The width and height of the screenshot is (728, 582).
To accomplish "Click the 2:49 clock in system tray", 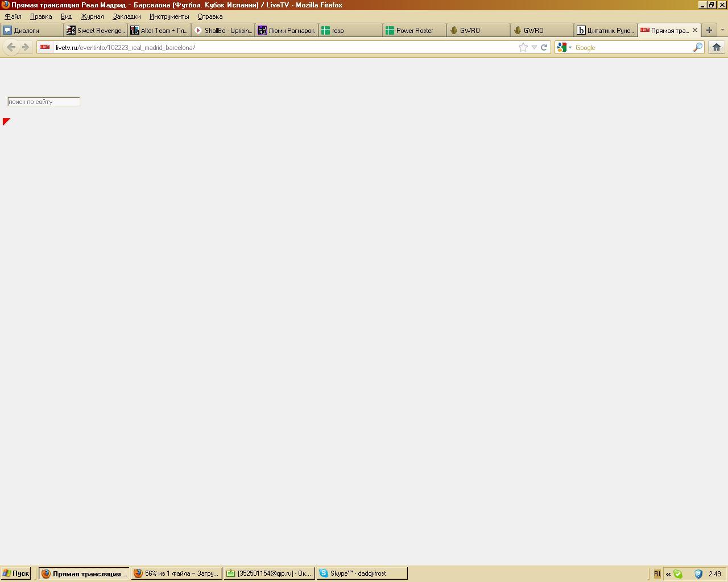I will [x=715, y=574].
